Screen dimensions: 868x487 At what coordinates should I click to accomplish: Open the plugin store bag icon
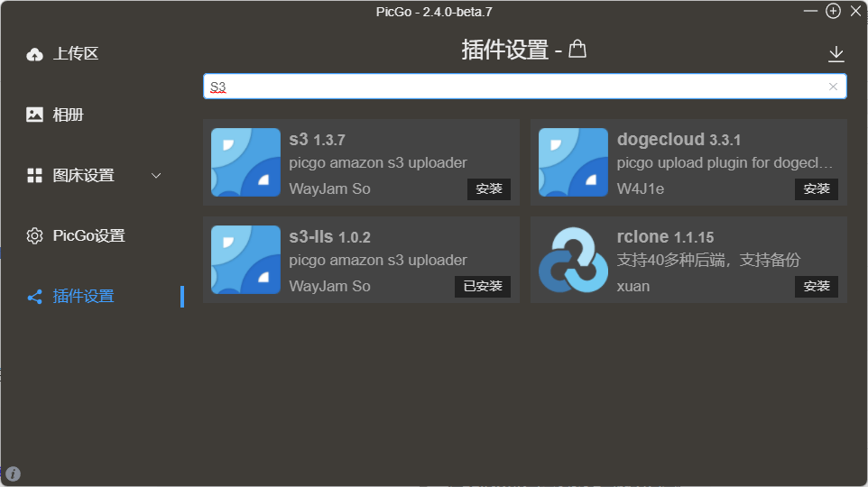pos(577,49)
